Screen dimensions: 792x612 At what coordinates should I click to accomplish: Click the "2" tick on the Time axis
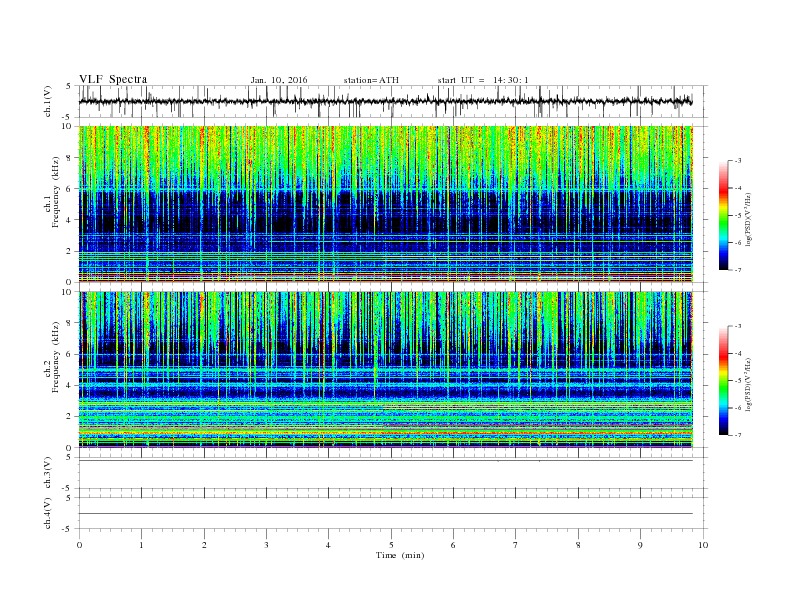coord(204,545)
